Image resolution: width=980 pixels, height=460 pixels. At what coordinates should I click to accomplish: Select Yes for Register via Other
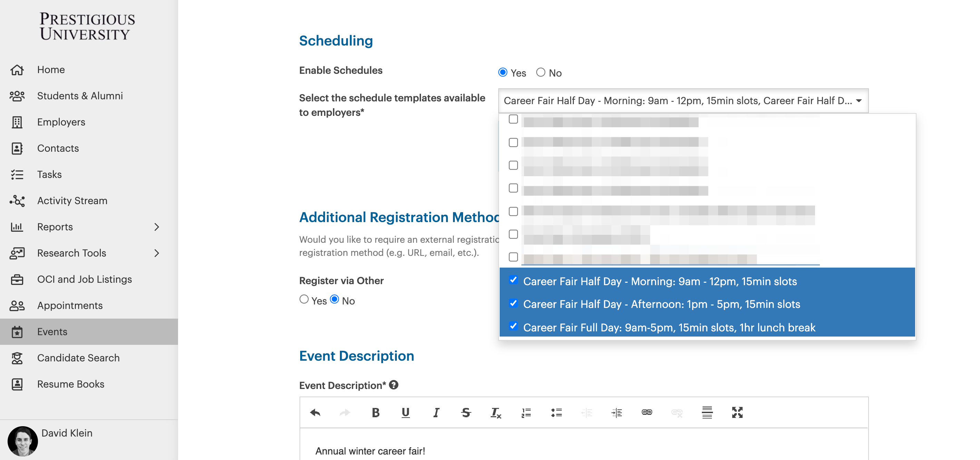pos(304,300)
